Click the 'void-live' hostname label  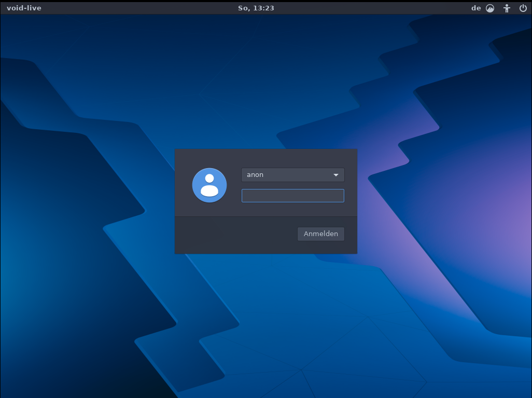pyautogui.click(x=24, y=8)
